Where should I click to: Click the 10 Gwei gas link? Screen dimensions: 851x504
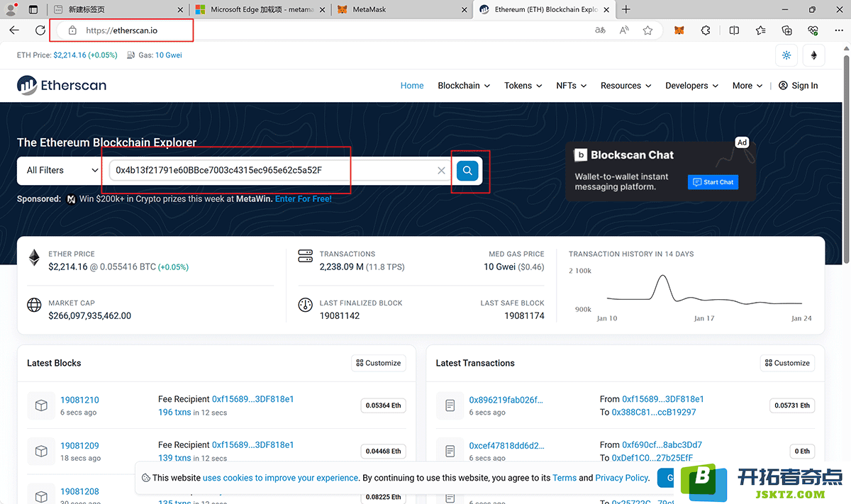tap(169, 55)
